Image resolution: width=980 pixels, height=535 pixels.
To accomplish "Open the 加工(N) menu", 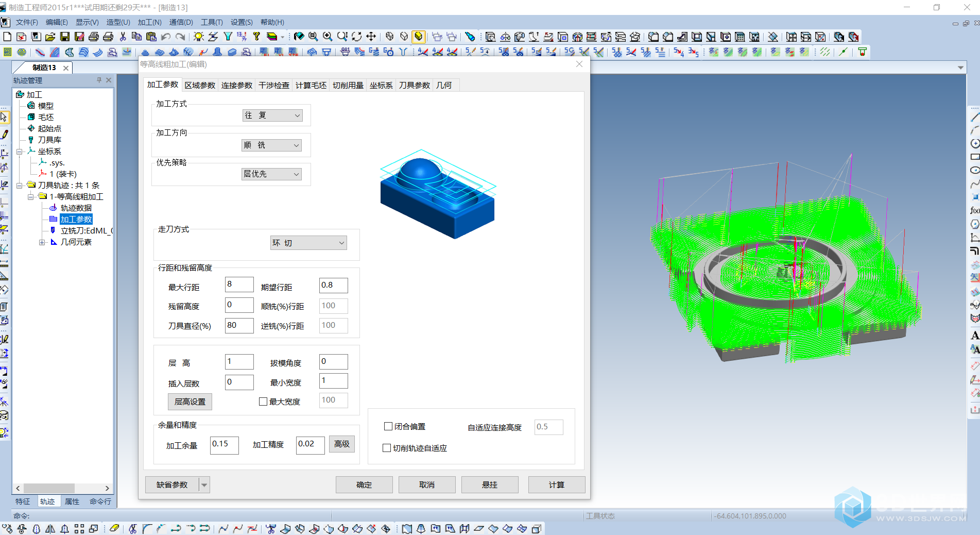I will coord(149,22).
